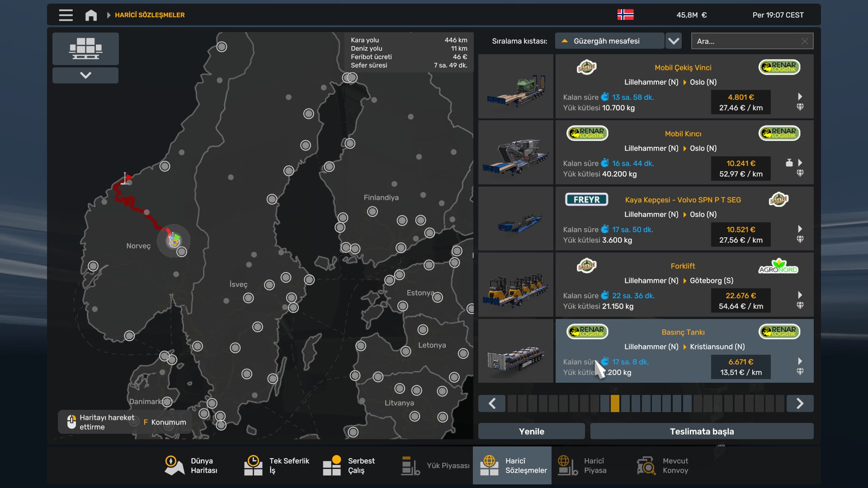Switch to Haricî Piyasa tab

pos(583,465)
